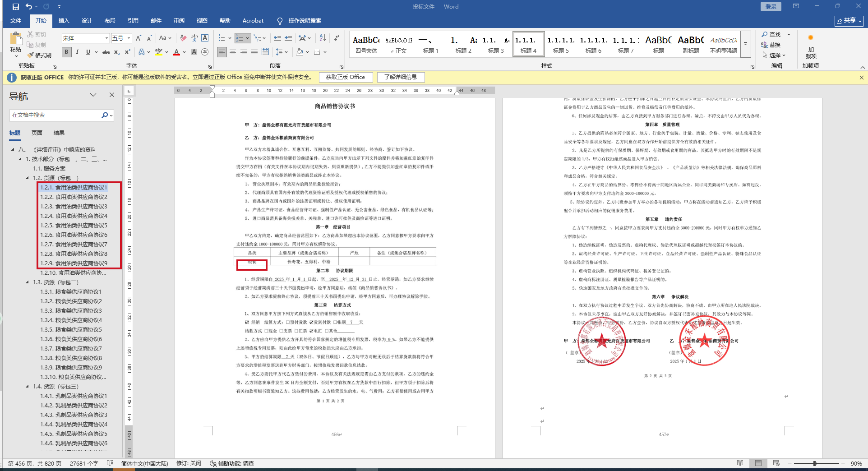Viewport: 868px width, 471px height.
Task: Toggle superscript formatting
Action: (128, 52)
